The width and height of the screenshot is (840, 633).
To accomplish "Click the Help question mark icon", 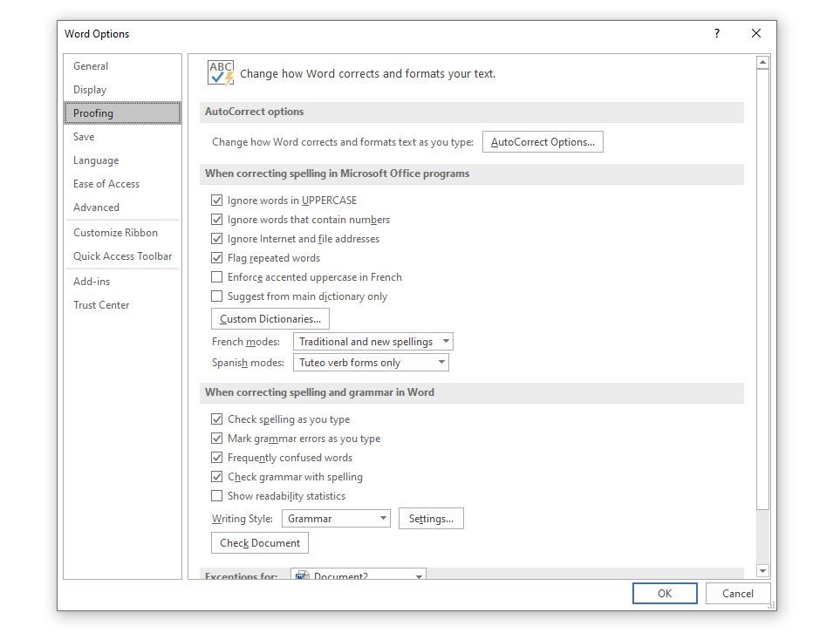I will tap(716, 33).
